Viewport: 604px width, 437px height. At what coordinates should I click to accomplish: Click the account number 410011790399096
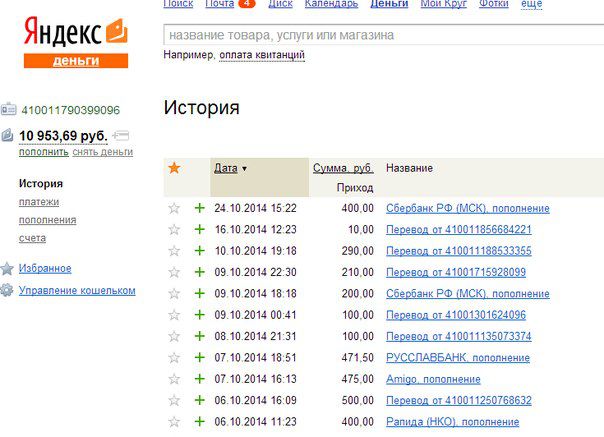tap(70, 110)
